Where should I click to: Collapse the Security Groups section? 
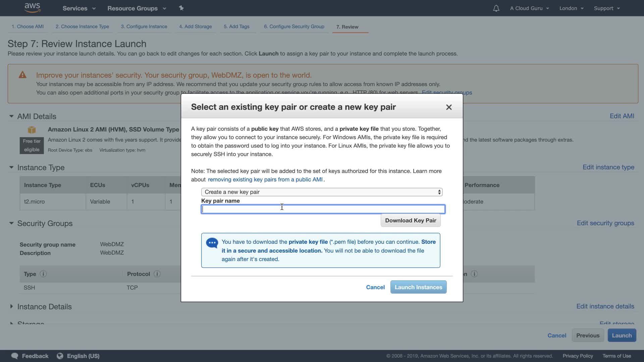pyautogui.click(x=11, y=223)
